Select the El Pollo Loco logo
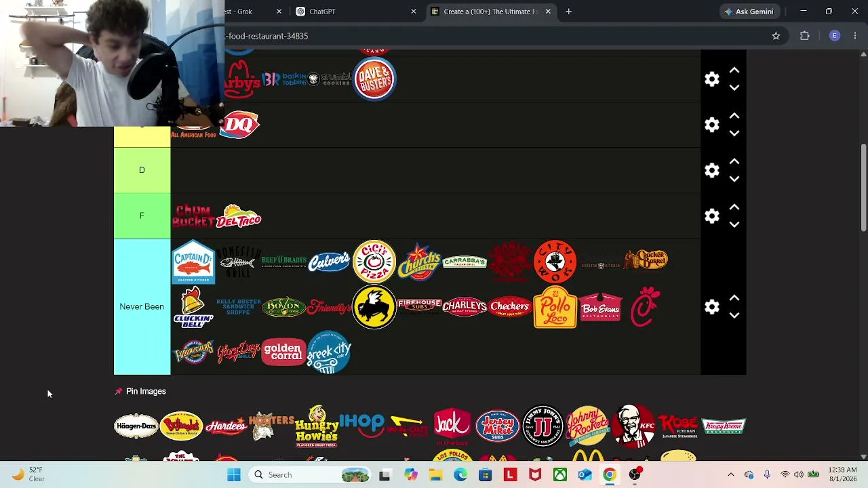Image resolution: width=868 pixels, height=488 pixels. [555, 307]
